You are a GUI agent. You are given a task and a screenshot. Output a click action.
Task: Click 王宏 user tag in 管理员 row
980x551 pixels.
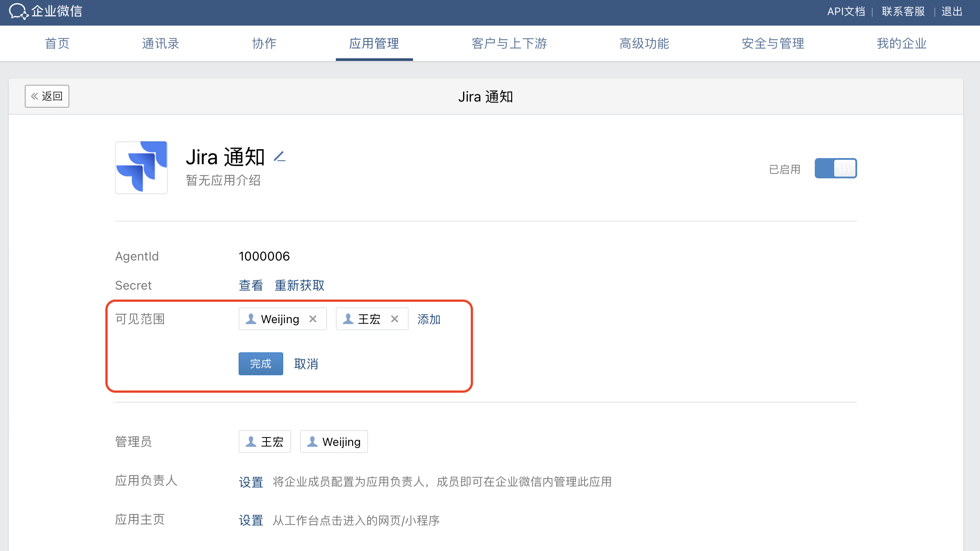point(265,442)
